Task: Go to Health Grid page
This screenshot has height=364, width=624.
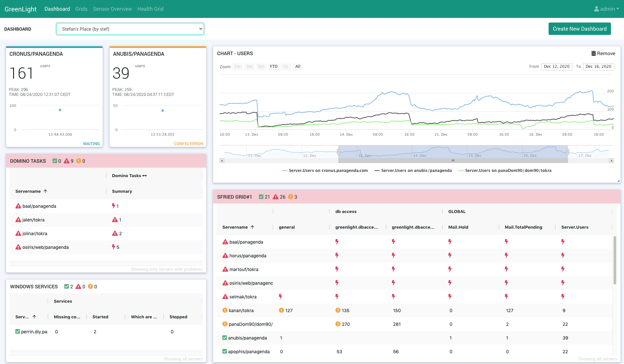Action: [x=150, y=9]
